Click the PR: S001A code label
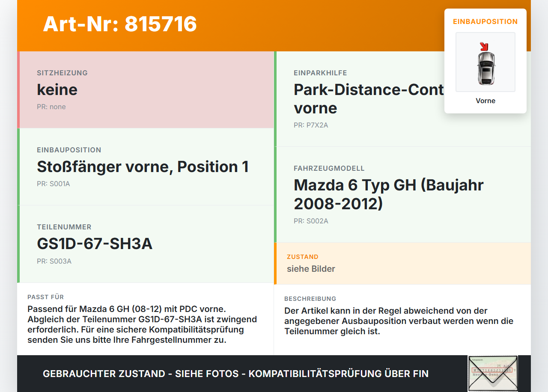Viewport: 548px width, 392px height. (54, 184)
